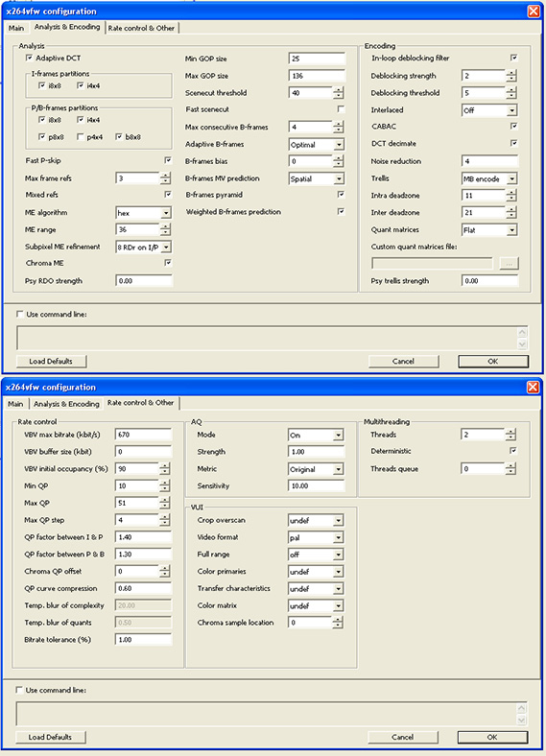546x756 pixels.
Task: Click Noise reduction field
Action: point(490,161)
